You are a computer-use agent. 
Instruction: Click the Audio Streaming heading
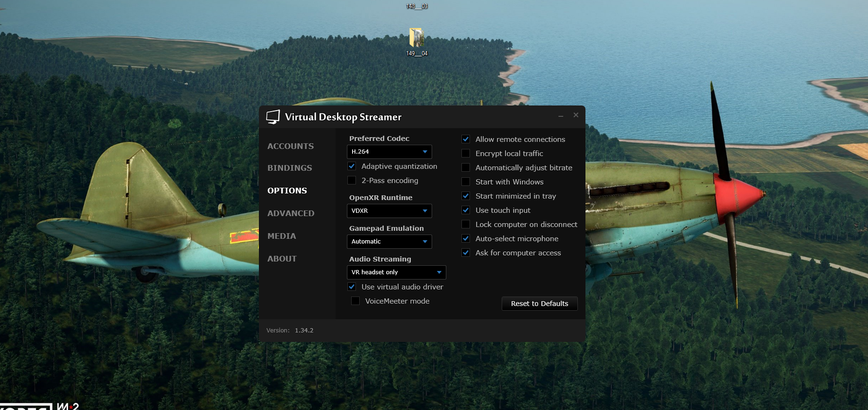380,259
